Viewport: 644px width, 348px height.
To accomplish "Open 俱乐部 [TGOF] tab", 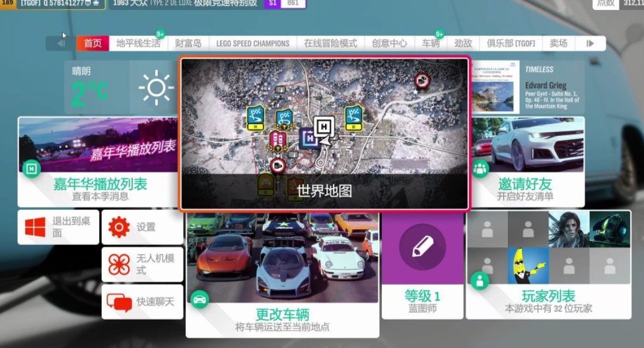I will click(x=511, y=44).
